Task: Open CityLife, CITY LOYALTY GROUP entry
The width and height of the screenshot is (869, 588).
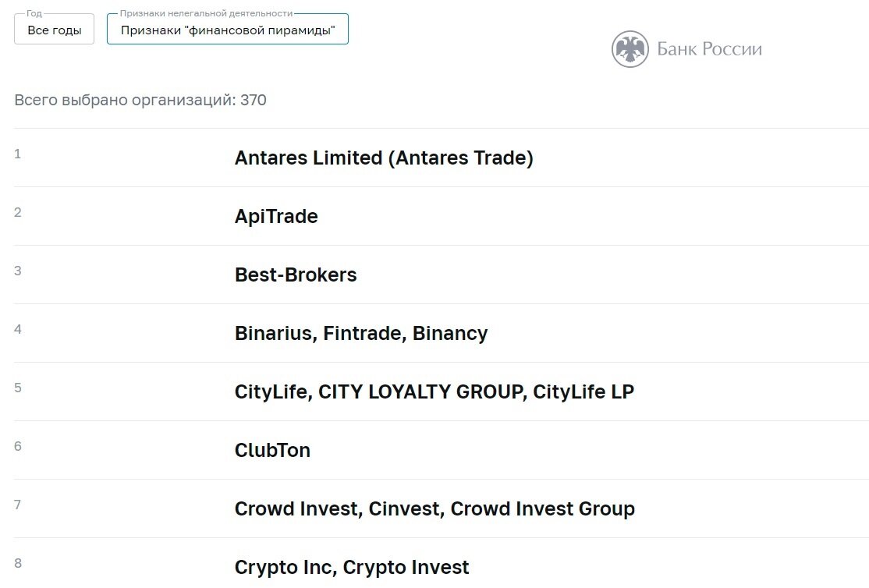Action: 434,391
